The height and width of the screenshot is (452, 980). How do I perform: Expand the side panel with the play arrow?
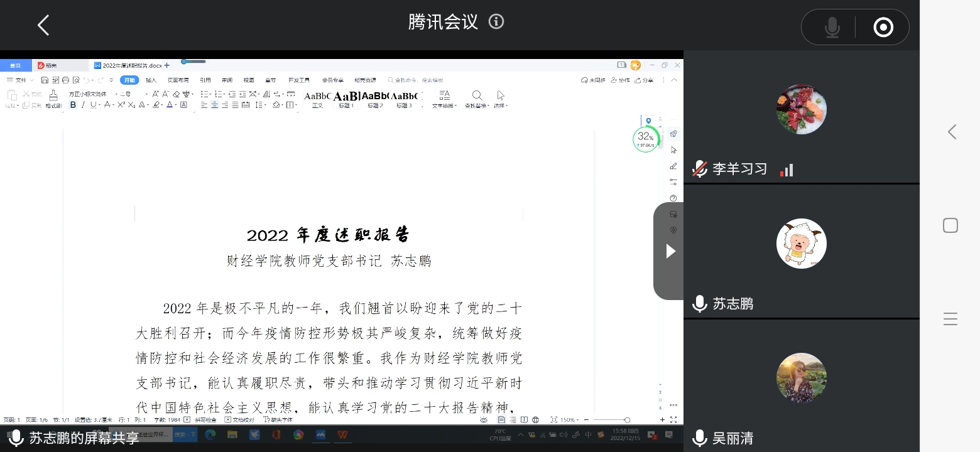tap(670, 251)
